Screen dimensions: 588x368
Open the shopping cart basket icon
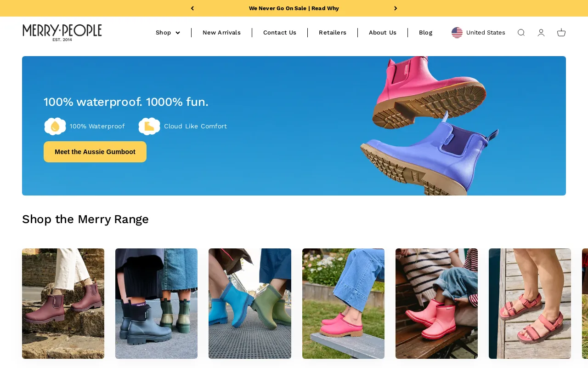tap(561, 33)
